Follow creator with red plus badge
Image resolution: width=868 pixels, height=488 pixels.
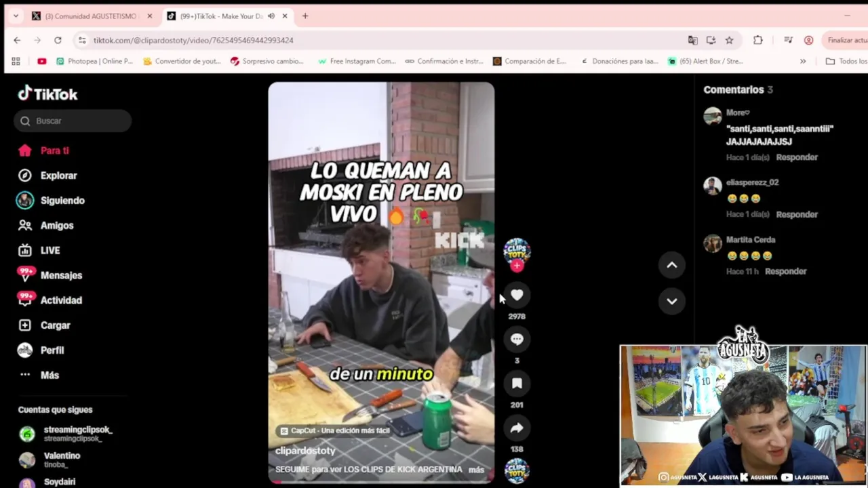pos(517,266)
